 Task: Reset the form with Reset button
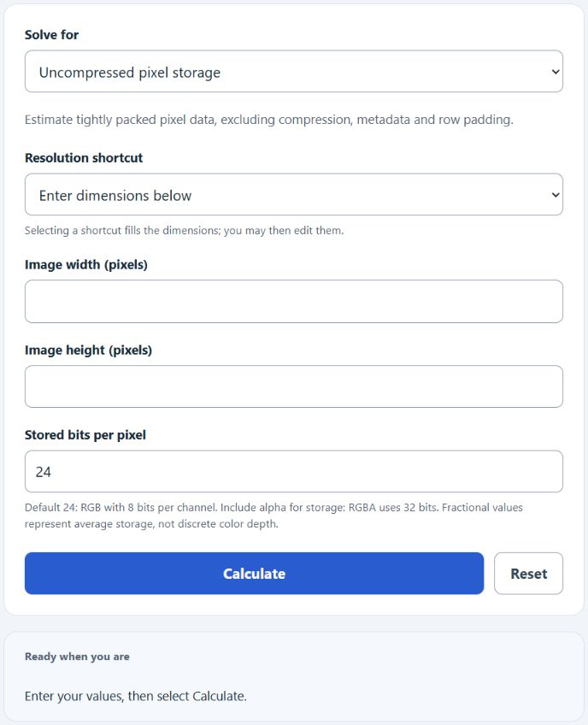coord(528,574)
